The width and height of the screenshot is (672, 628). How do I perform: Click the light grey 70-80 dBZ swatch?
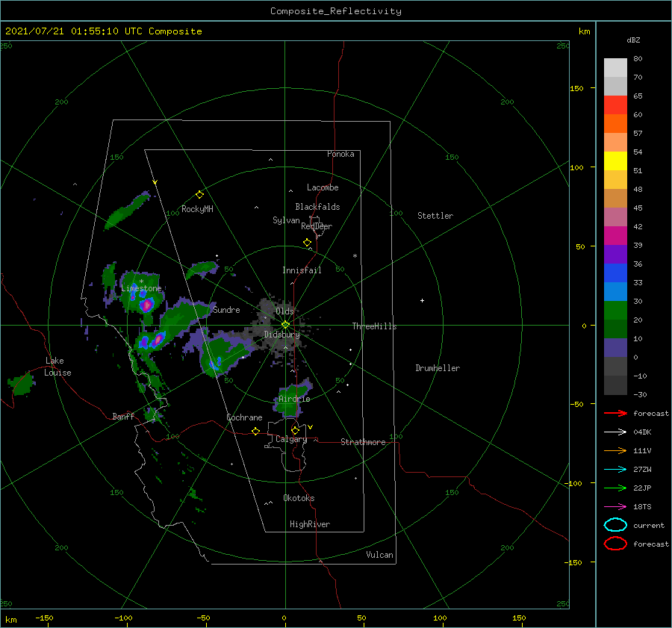(615, 67)
